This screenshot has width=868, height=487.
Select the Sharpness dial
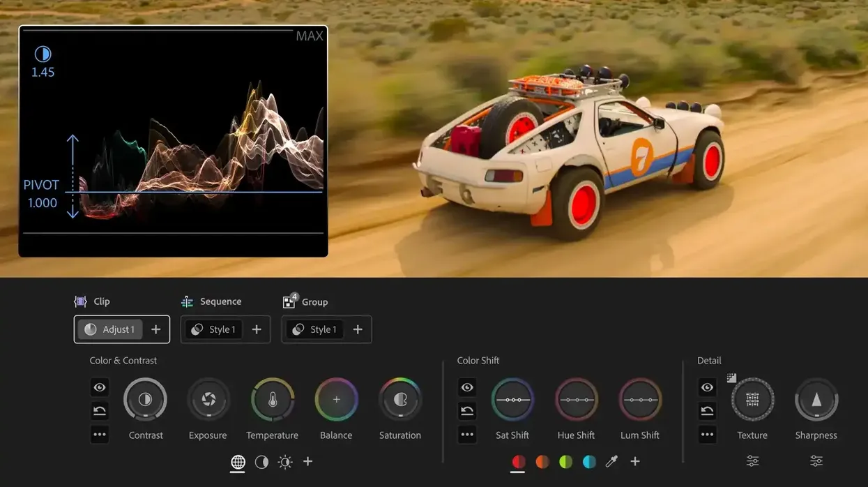[x=816, y=400]
